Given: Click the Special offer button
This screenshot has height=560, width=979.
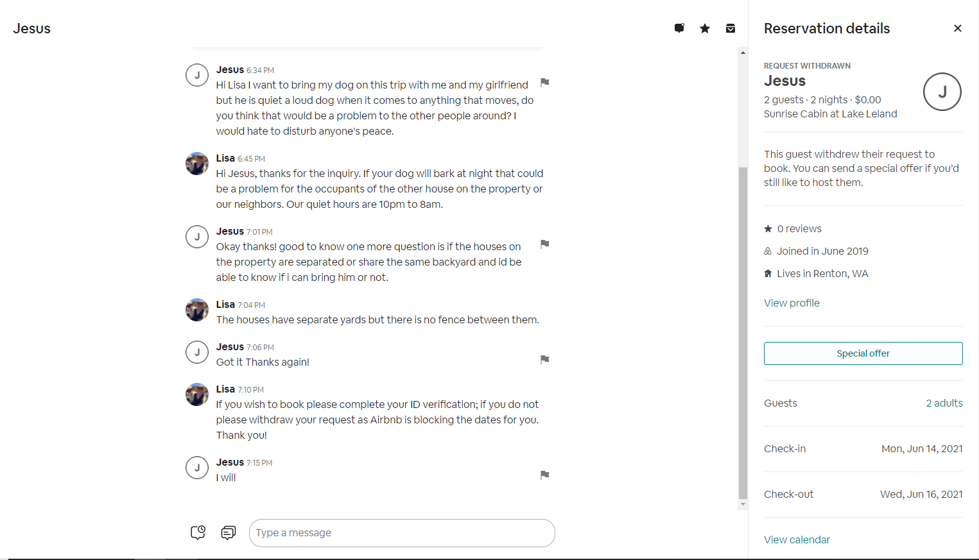Looking at the screenshot, I should tap(863, 353).
